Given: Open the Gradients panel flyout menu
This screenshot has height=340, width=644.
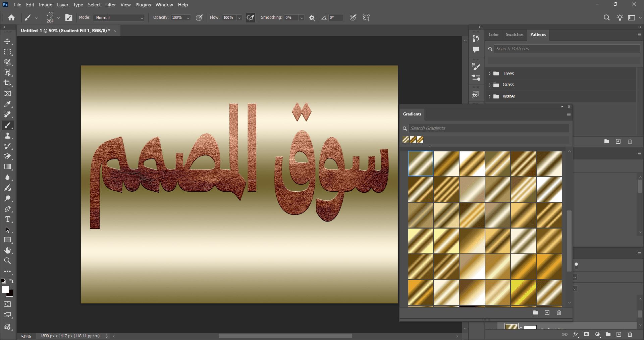Looking at the screenshot, I should [569, 114].
